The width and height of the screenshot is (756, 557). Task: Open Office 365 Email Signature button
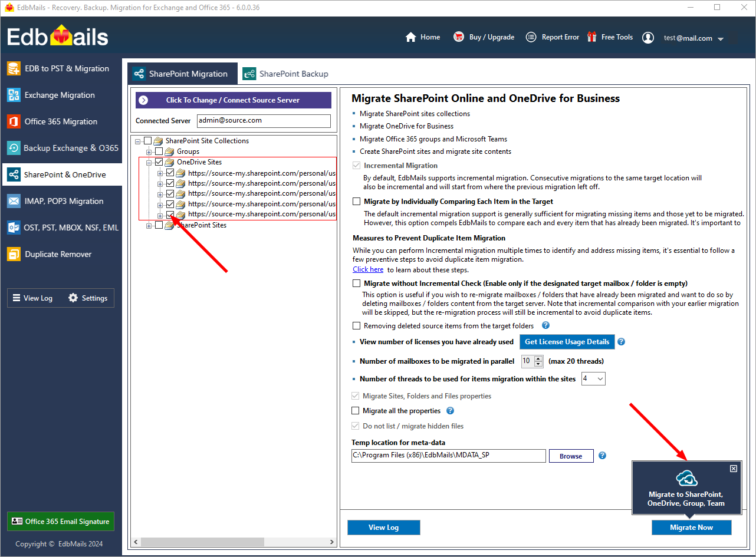pyautogui.click(x=61, y=522)
